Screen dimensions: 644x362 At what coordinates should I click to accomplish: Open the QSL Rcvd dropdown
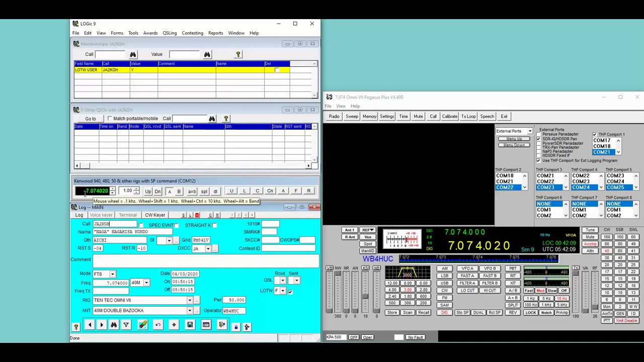pyautogui.click(x=283, y=281)
